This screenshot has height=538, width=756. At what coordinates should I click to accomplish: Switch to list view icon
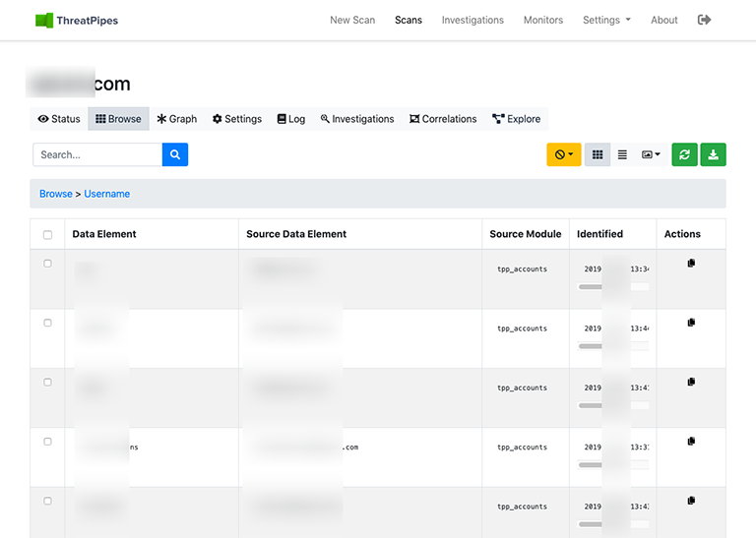(x=622, y=154)
